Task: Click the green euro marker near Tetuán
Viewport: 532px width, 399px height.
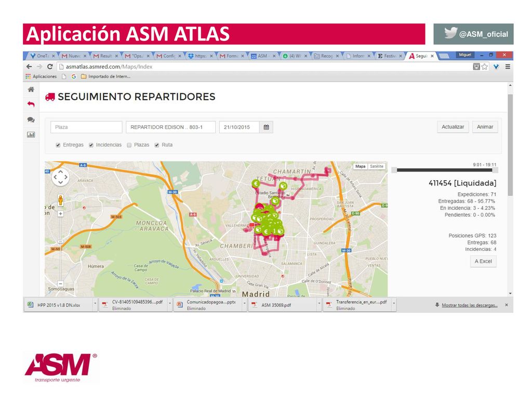Action: [256, 183]
